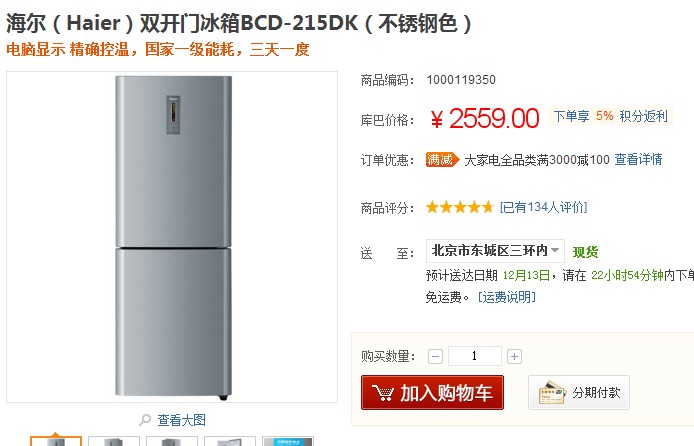This screenshot has height=446, width=694.
Task: Click the 查看详情 promotion details link
Action: tap(638, 159)
